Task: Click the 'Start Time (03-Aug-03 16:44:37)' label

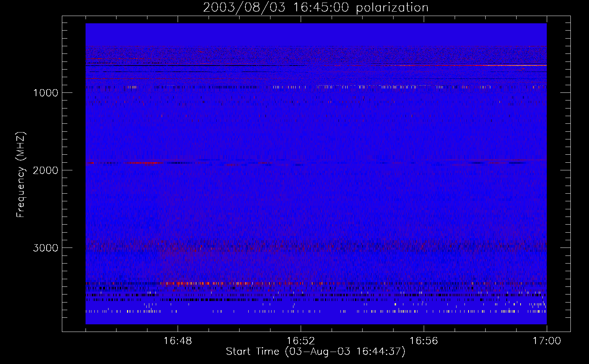Action: tap(316, 352)
